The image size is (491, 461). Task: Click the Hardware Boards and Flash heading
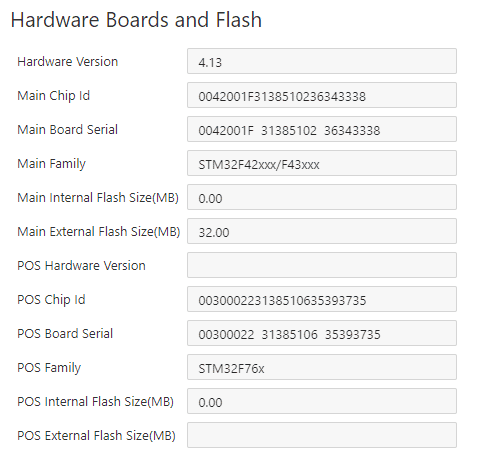click(136, 20)
